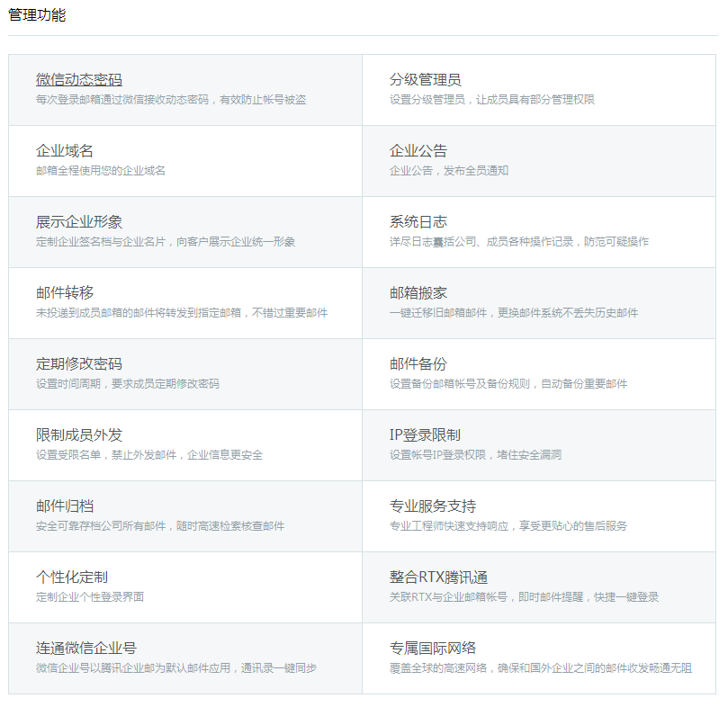Click the 邮件归档 heading
This screenshot has height=707, width=728.
coord(59,506)
